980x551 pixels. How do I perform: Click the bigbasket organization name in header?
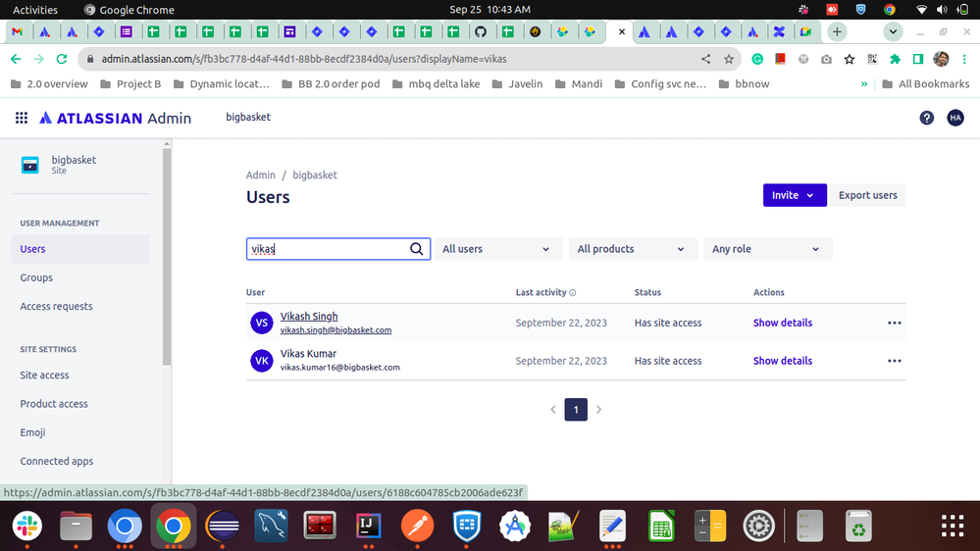248,117
